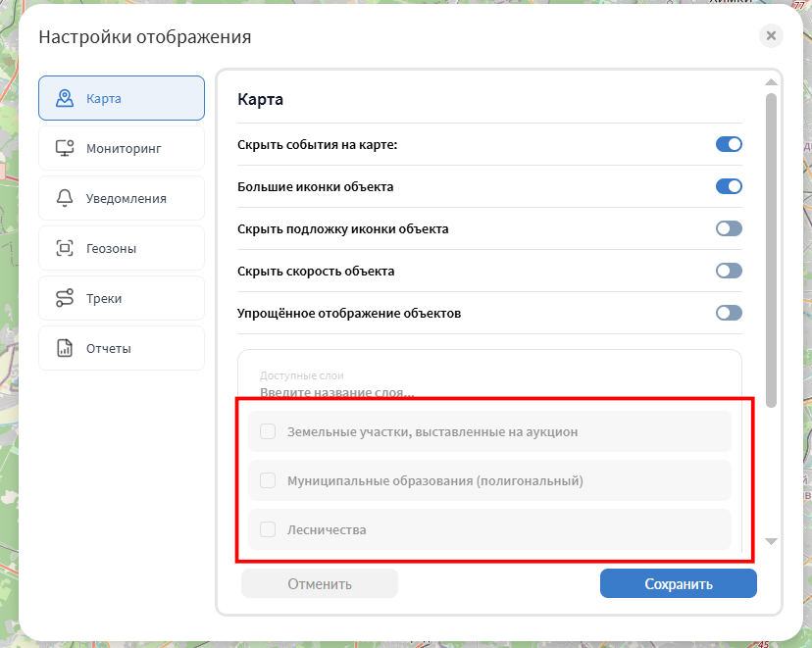Screen dimensions: 812x648
Task: Click the scrollbar down arrow
Action: 771,541
